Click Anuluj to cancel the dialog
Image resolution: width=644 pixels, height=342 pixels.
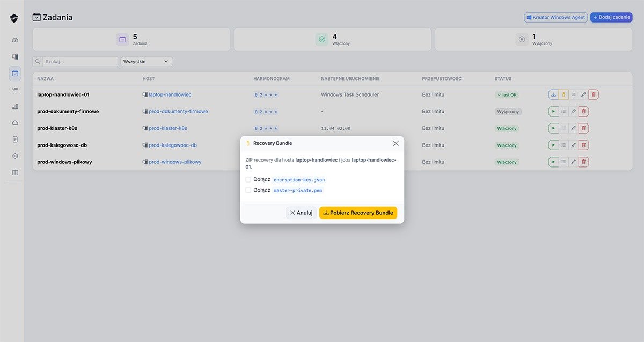[301, 213]
